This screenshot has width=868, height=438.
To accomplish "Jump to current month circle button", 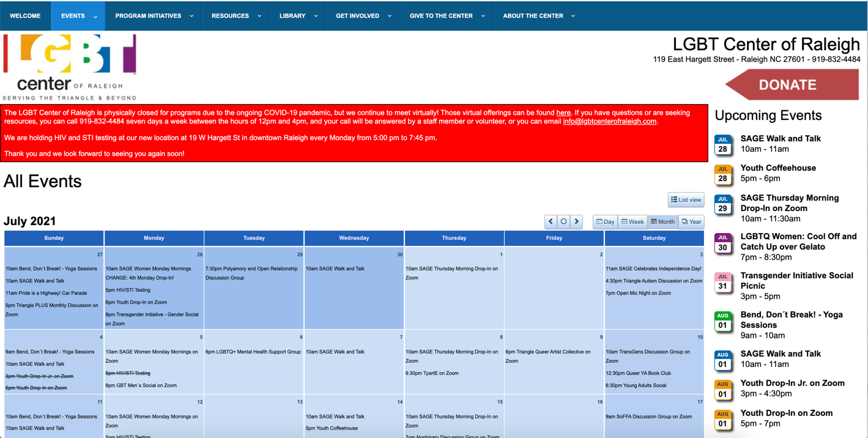I will click(x=563, y=221).
